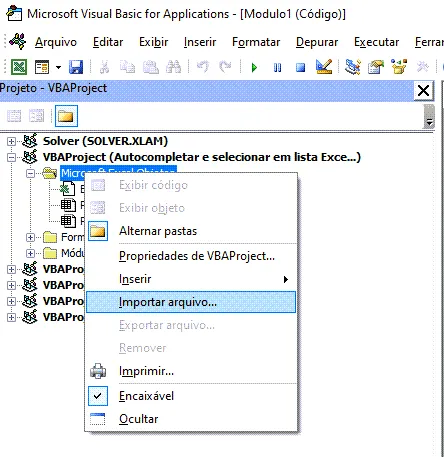Toggle Design Mode icon
This screenshot has height=457, width=444.
point(324,67)
